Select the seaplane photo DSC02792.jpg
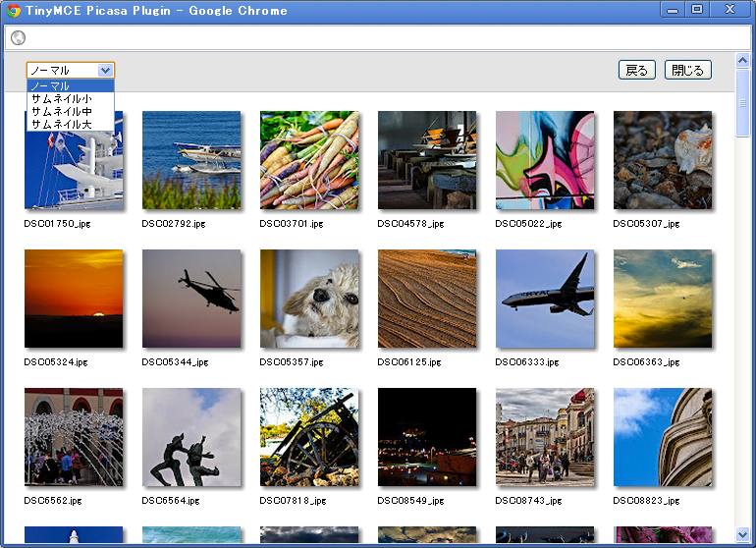Image resolution: width=756 pixels, height=548 pixels. 191,160
